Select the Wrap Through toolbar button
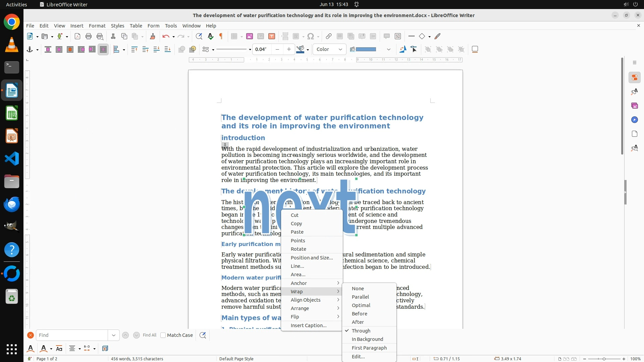Screen dimensions: 644x362 103,50
